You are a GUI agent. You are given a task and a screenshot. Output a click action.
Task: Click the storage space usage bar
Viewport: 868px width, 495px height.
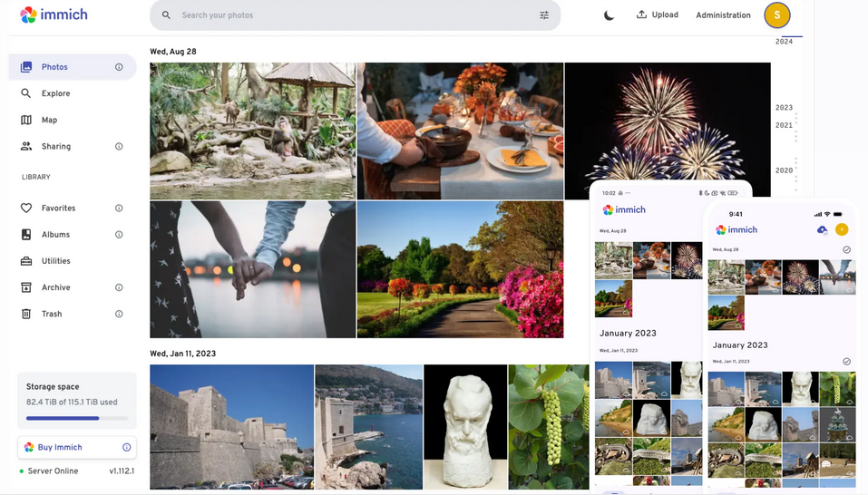point(76,418)
